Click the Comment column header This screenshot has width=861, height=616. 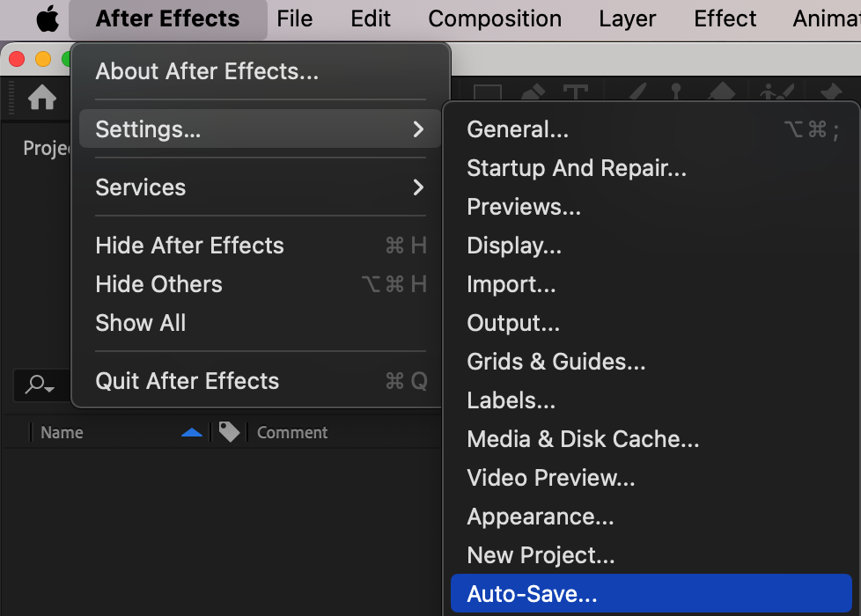click(291, 432)
